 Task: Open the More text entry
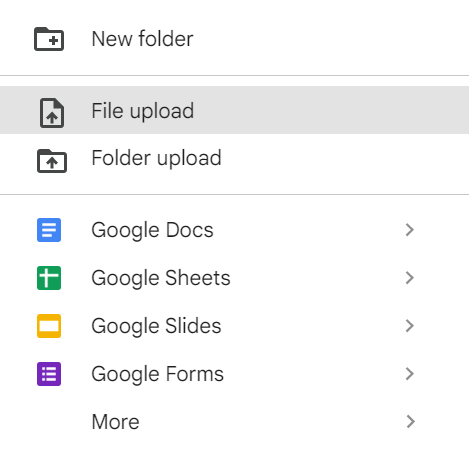pos(115,422)
